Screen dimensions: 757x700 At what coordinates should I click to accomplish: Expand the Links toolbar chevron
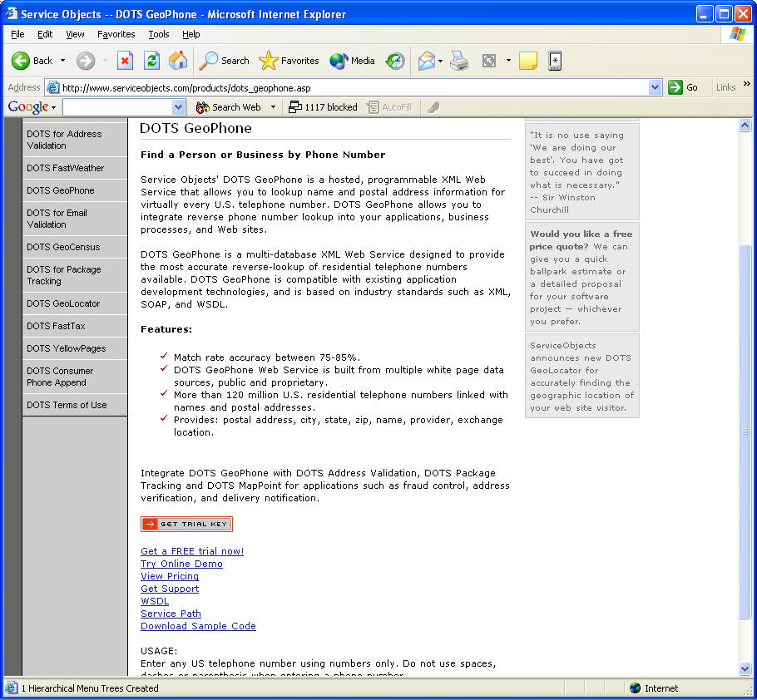[747, 84]
